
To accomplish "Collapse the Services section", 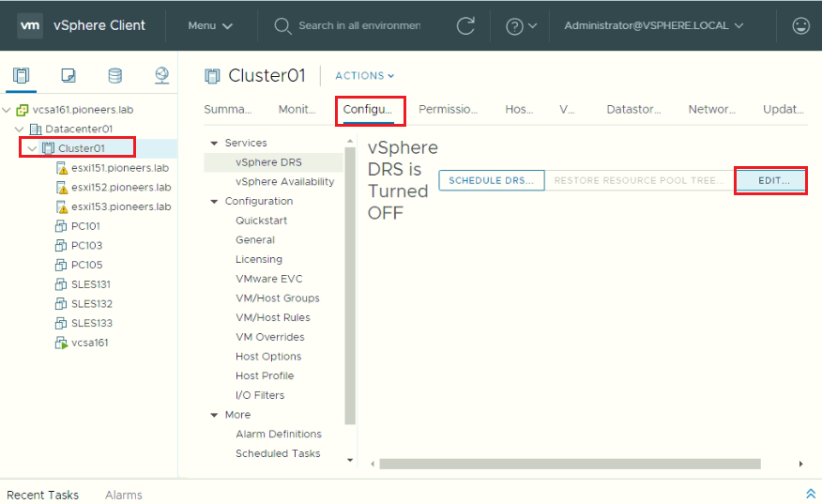I will (214, 144).
